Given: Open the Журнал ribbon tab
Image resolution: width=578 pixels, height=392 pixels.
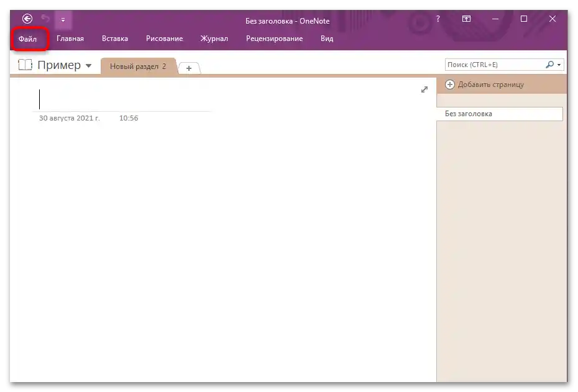Looking at the screenshot, I should (x=214, y=39).
